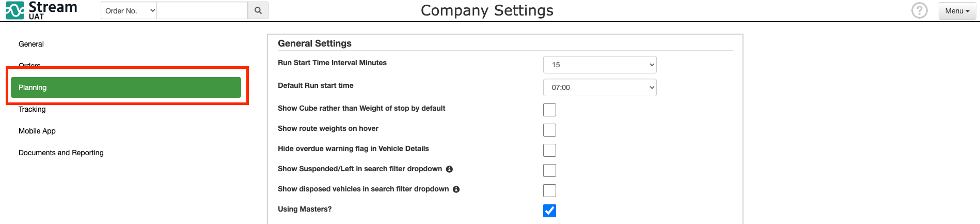Click the order search text field
Viewport: 980px width, 224px height.
[202, 10]
